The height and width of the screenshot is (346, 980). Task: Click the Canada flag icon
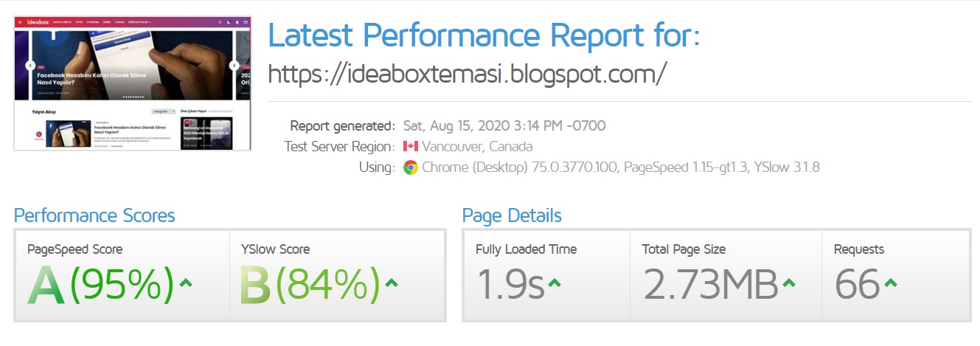(x=411, y=147)
